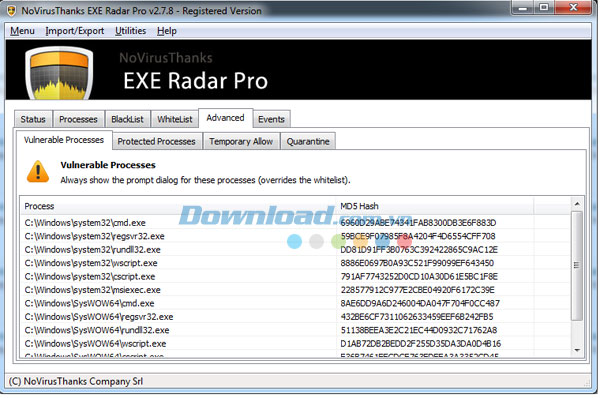Select the system32\msiexec.exe row

(x=295, y=290)
